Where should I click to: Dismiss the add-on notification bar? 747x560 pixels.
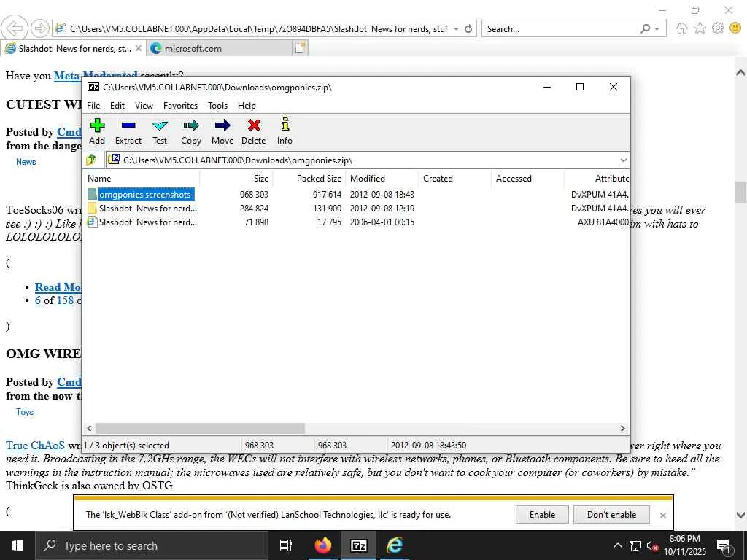pyautogui.click(x=662, y=516)
